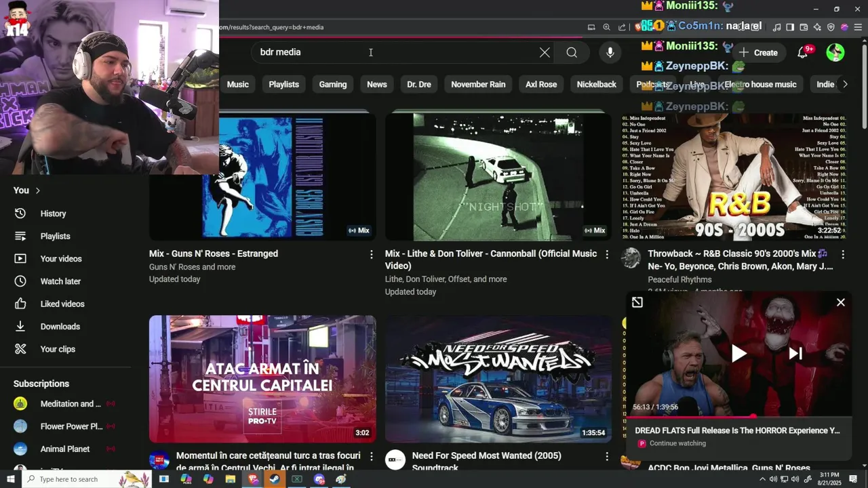Viewport: 868px width, 488px height.
Task: Open the R&B 90s-2000s mix thumbnail
Action: [x=734, y=176]
